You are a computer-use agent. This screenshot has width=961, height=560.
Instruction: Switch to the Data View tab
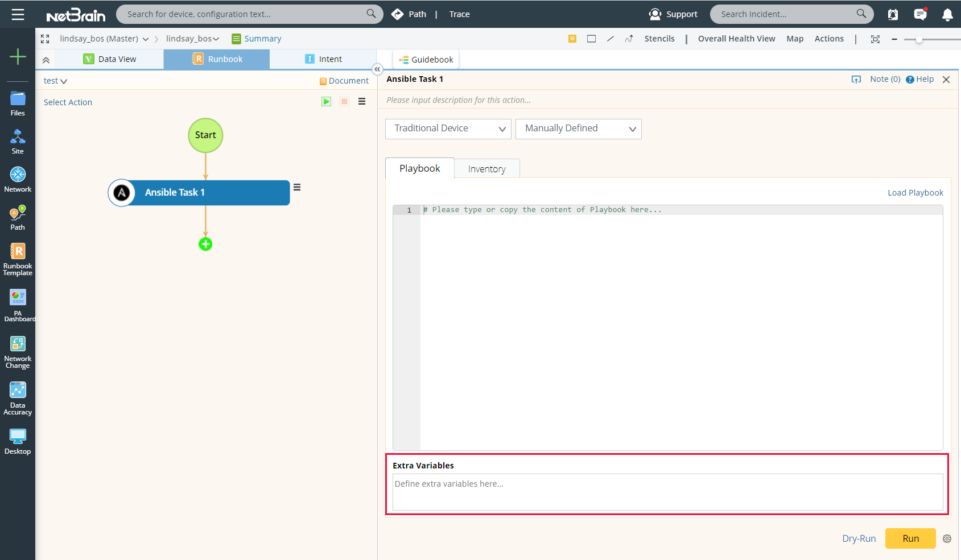[117, 59]
